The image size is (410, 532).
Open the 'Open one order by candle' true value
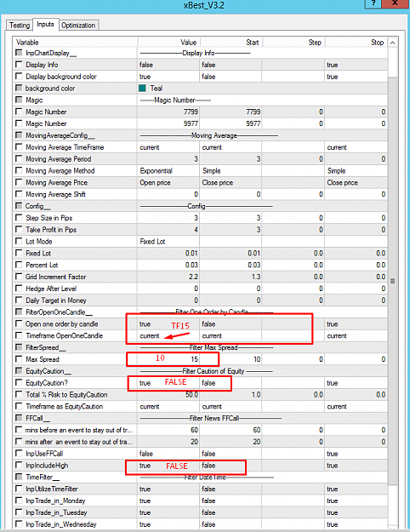[x=145, y=324]
